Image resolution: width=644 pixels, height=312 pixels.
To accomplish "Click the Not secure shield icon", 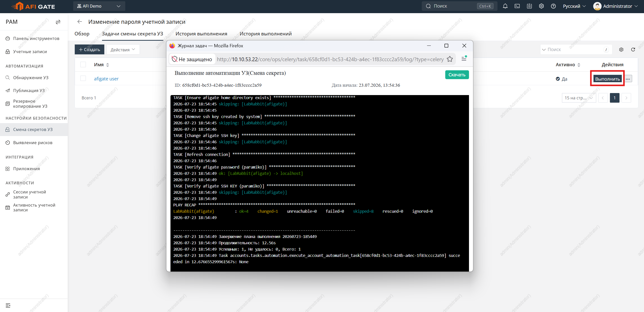I will (175, 59).
